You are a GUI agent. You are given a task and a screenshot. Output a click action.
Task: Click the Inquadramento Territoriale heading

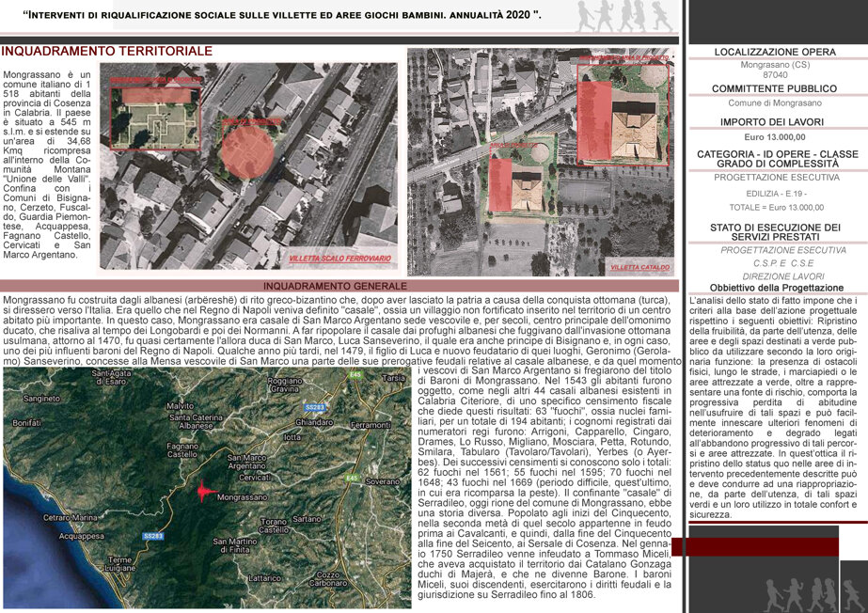coord(107,51)
